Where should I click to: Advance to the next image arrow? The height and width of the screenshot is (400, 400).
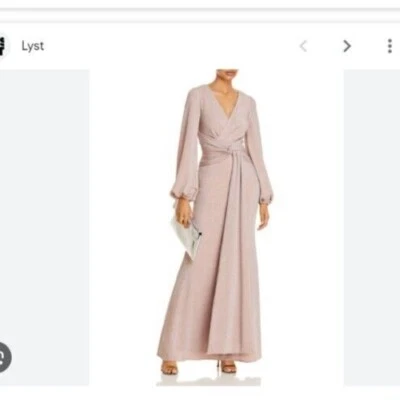click(x=347, y=46)
